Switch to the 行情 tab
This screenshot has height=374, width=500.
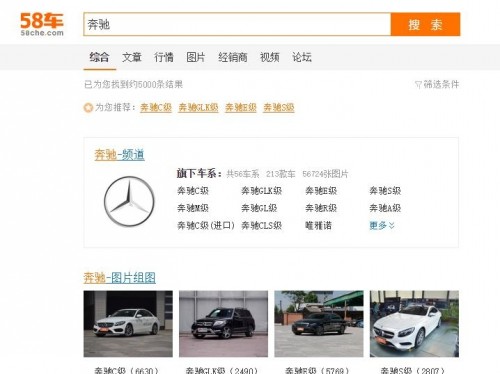click(x=164, y=57)
